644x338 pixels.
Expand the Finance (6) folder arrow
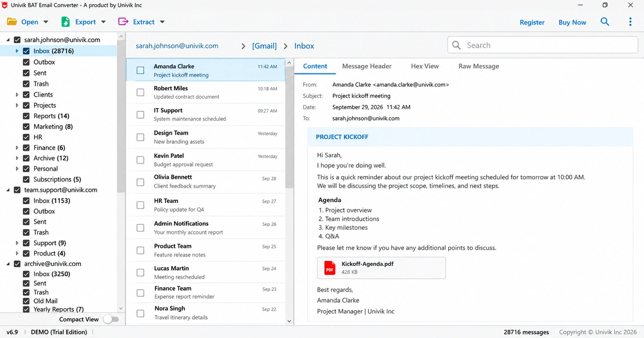(x=17, y=148)
